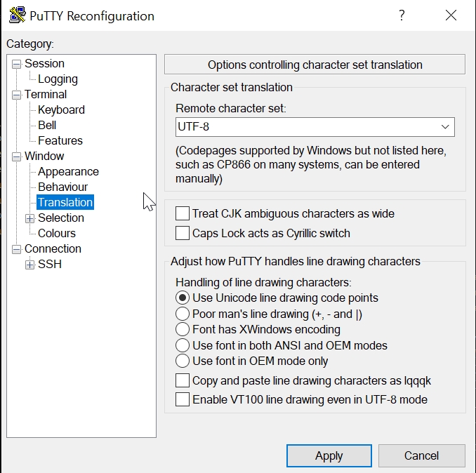Image resolution: width=476 pixels, height=473 pixels.
Task: Select Font has XWindows encoding option
Action: coord(183,330)
